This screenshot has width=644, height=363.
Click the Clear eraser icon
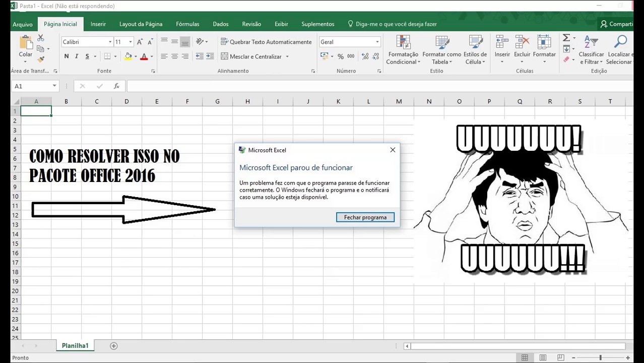point(566,59)
